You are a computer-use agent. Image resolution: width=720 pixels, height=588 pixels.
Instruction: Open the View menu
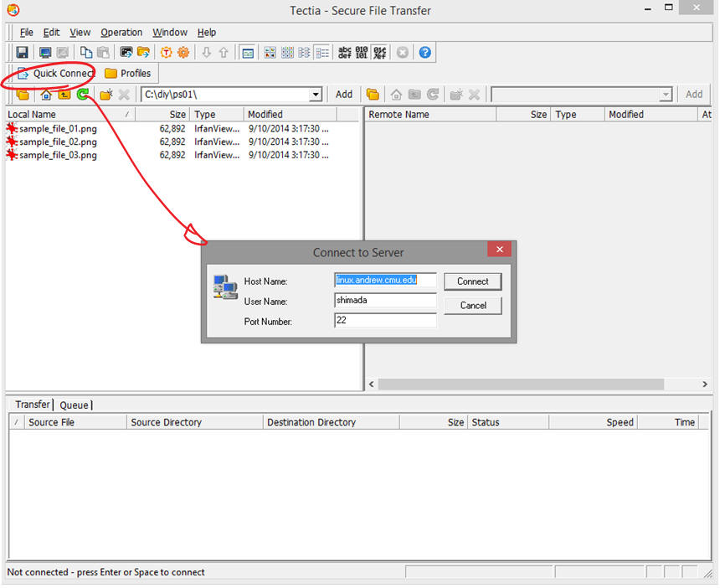(x=80, y=33)
